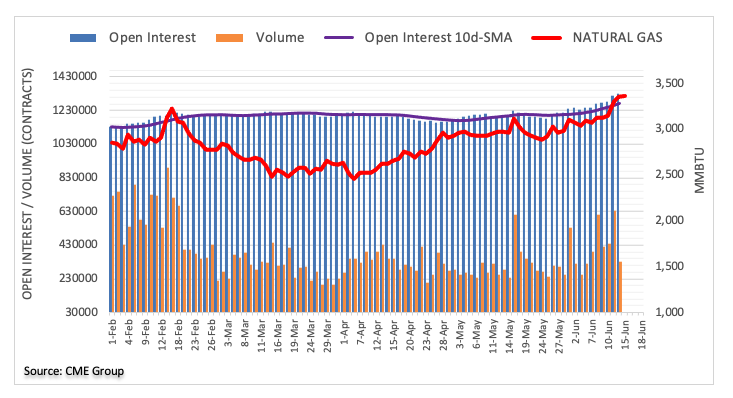This screenshot has height=398, width=733.
Task: Click the 1-Apr date axis label
Action: (x=345, y=332)
